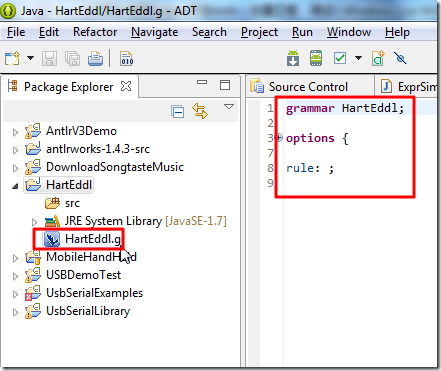This screenshot has width=441, height=371.
Task: Open the Run menu
Action: tap(302, 32)
